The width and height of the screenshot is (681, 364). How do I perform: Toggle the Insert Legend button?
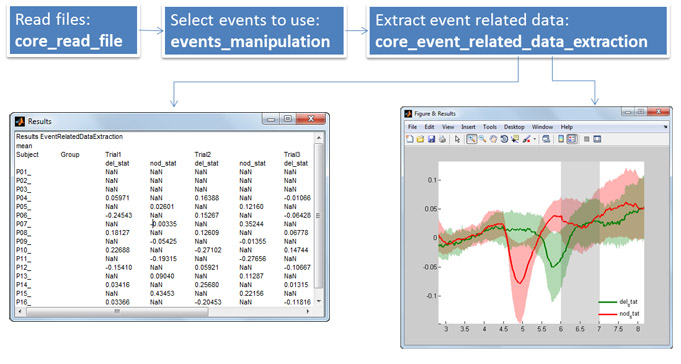572,139
